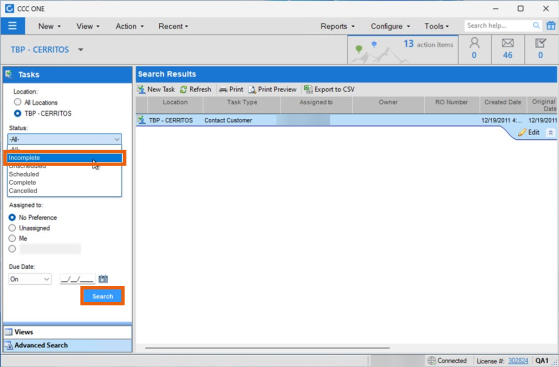Open the Reports menu
Image resolution: width=559 pixels, height=367 pixels.
click(x=337, y=26)
